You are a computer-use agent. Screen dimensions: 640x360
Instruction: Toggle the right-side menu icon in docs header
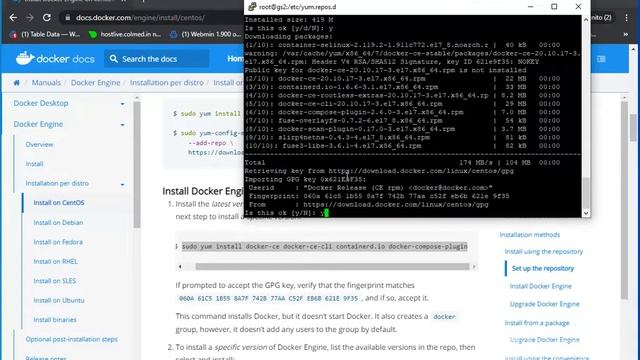[x=601, y=59]
